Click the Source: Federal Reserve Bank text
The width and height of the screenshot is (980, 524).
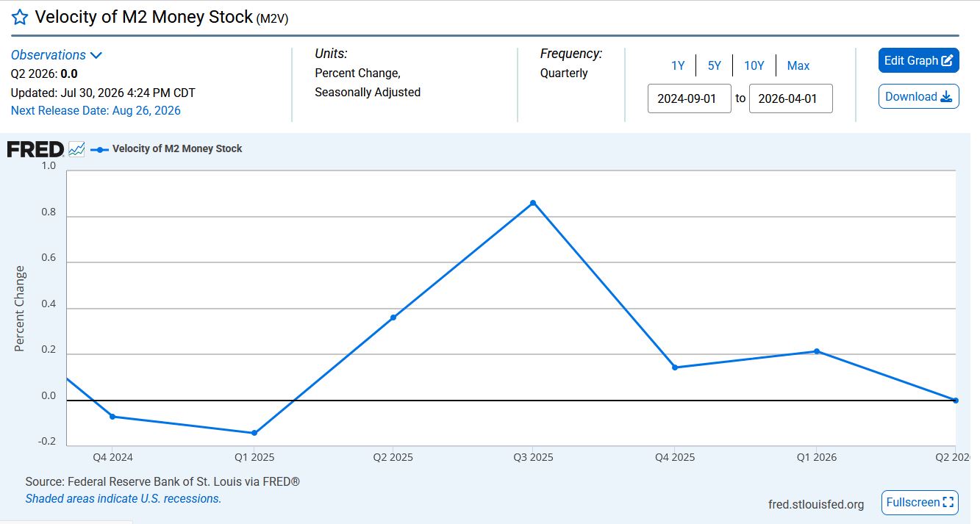coord(162,482)
